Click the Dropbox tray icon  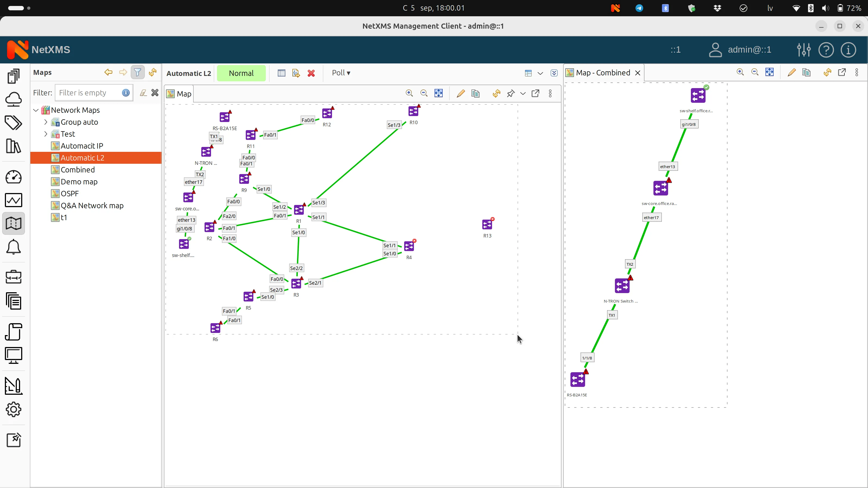click(717, 8)
